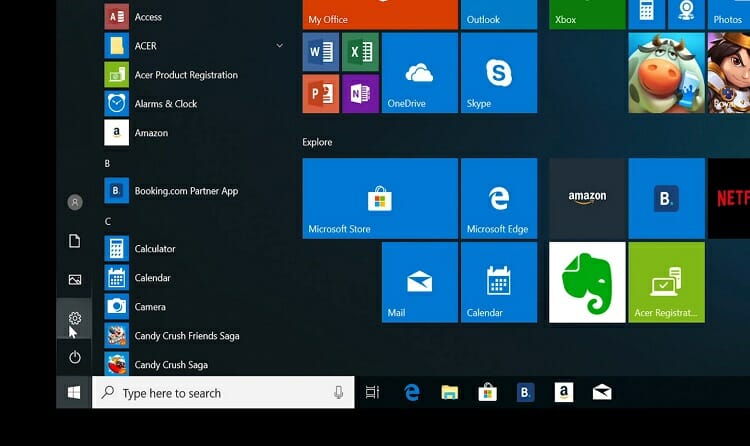Open the small Calculator tile
The width and height of the screenshot is (750, 446).
click(647, 14)
